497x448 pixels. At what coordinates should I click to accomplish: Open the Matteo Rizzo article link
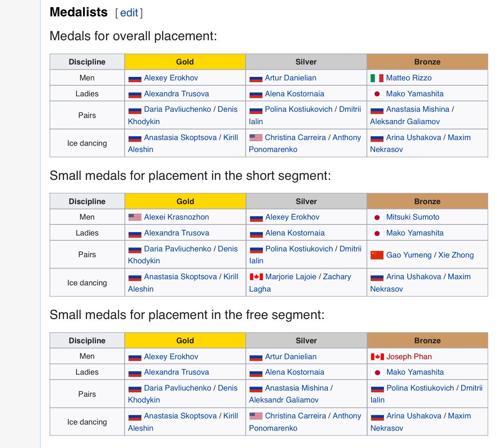[x=409, y=78]
